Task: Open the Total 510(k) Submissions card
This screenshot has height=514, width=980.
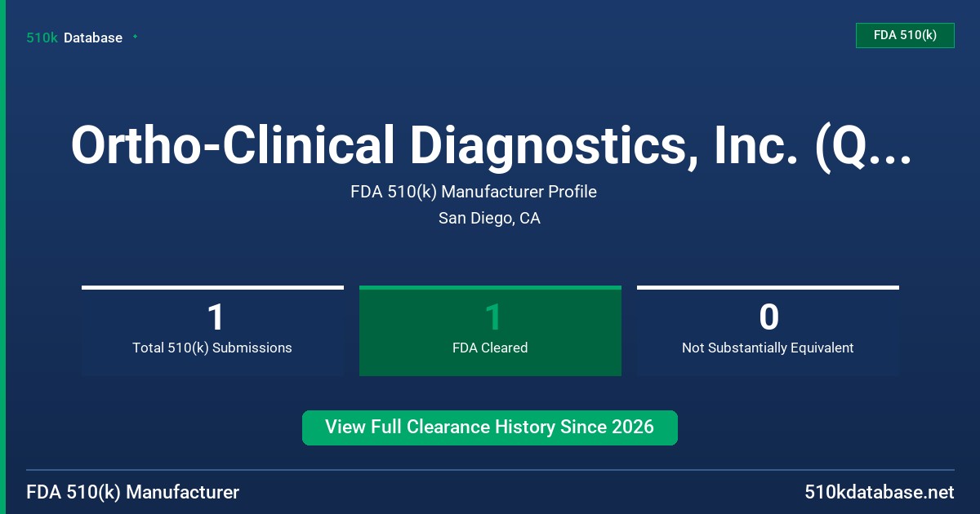Action: [212, 330]
